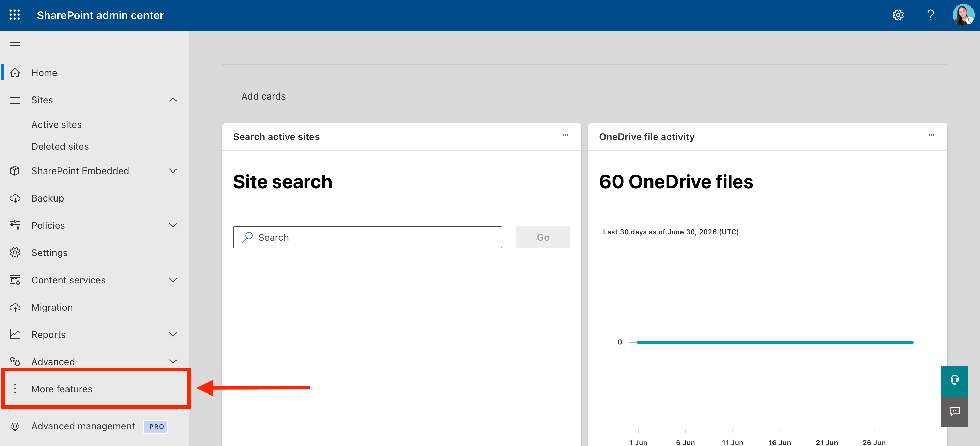Click the Policies sliders icon

pos(15,225)
